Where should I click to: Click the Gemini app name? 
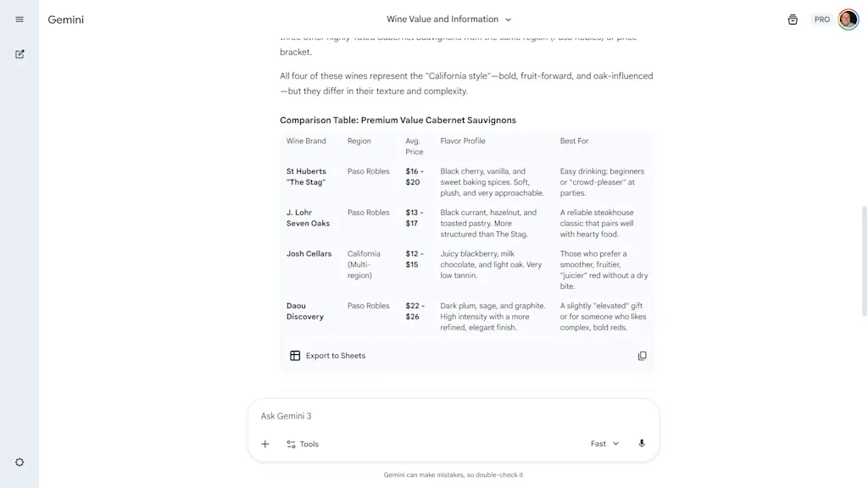[x=65, y=19]
